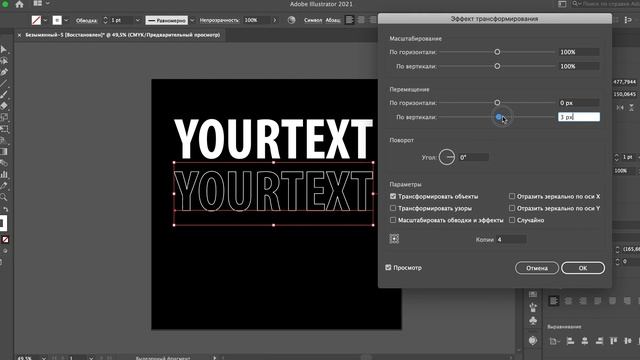Select the Paintbrush tool

(x=4, y=95)
